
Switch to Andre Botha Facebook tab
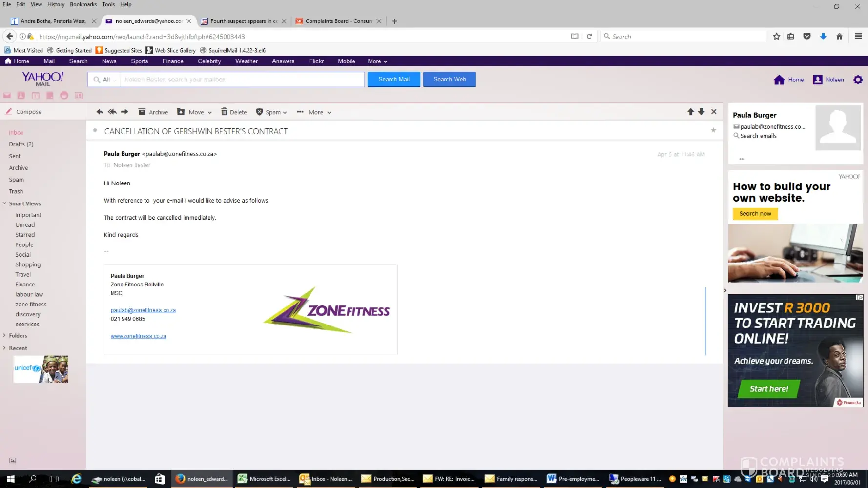click(53, 21)
